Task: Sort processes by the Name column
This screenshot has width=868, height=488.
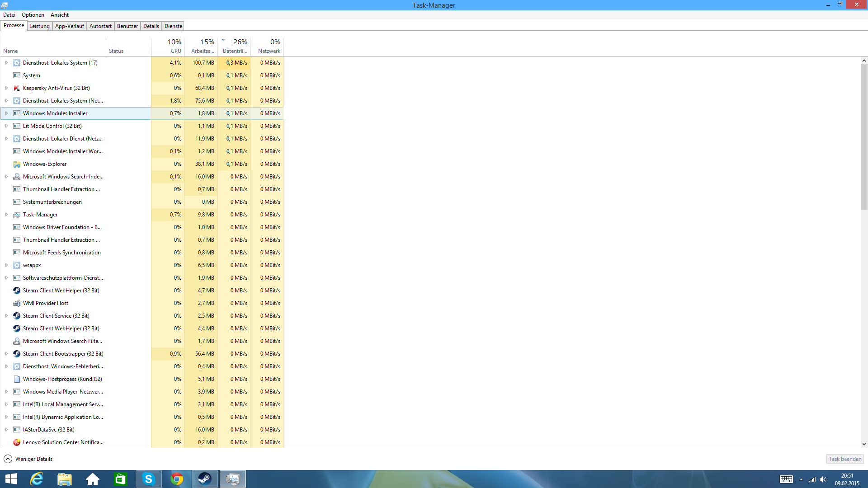Action: [x=53, y=47]
